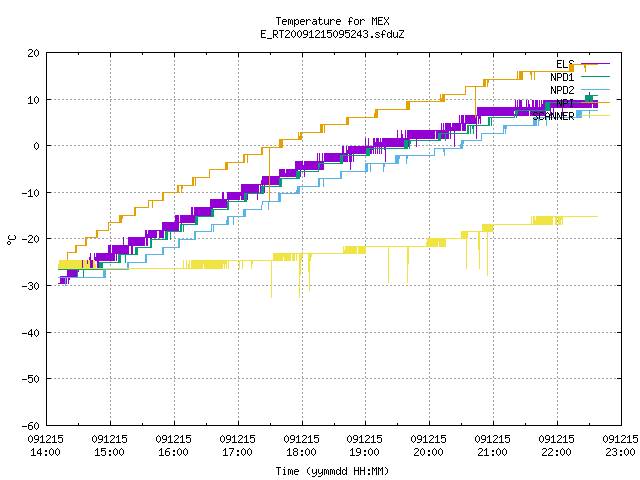Click the chart title "Temperature for MEX"
Viewport: 640px width, 480px height.
tap(332, 21)
